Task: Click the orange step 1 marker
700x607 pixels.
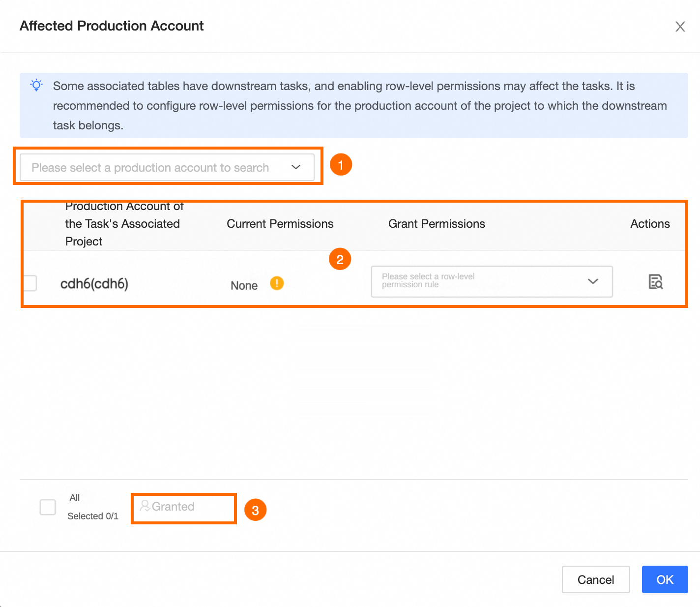Action: (341, 165)
